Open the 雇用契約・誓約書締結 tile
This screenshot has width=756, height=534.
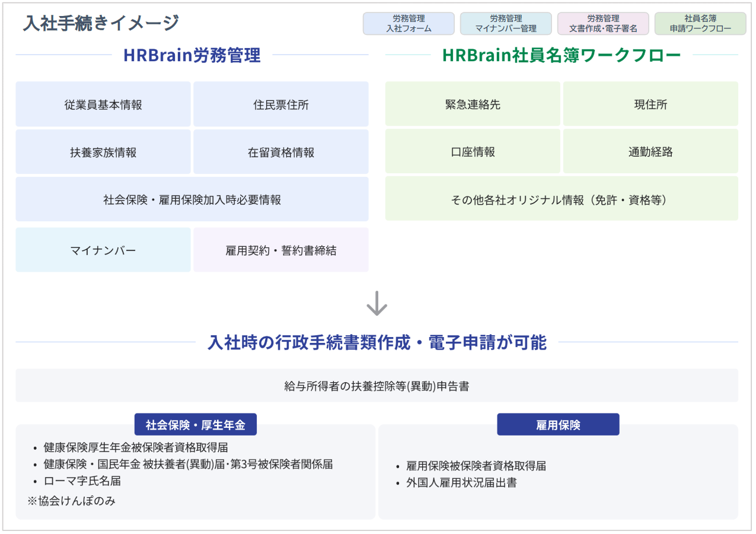click(281, 250)
